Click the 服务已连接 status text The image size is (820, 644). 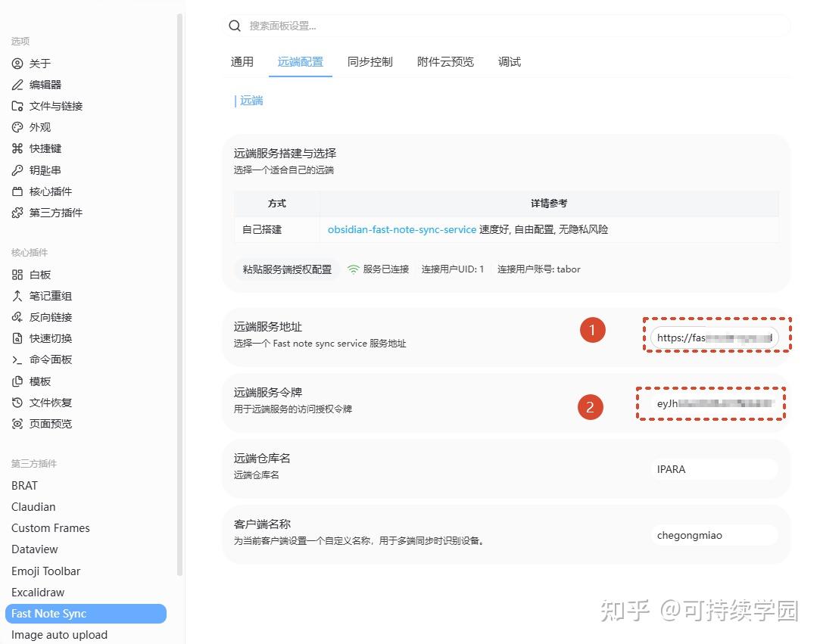point(386,269)
